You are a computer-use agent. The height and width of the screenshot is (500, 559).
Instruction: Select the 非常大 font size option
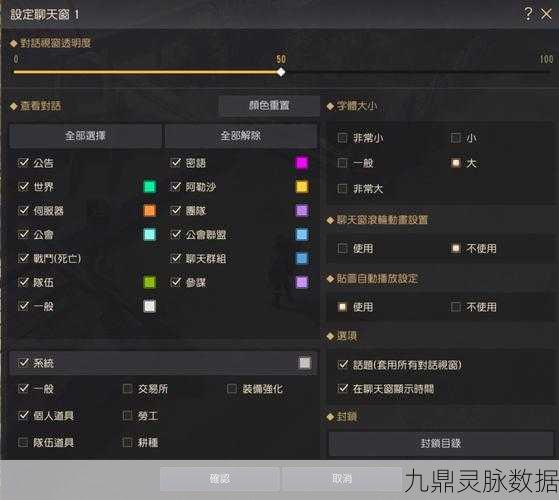pos(342,189)
